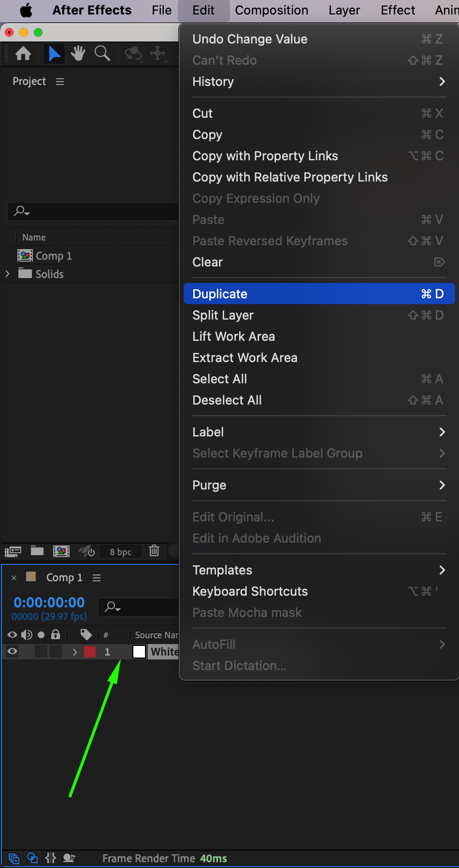
Task: Select the Hand tool in toolbar
Action: tap(78, 53)
